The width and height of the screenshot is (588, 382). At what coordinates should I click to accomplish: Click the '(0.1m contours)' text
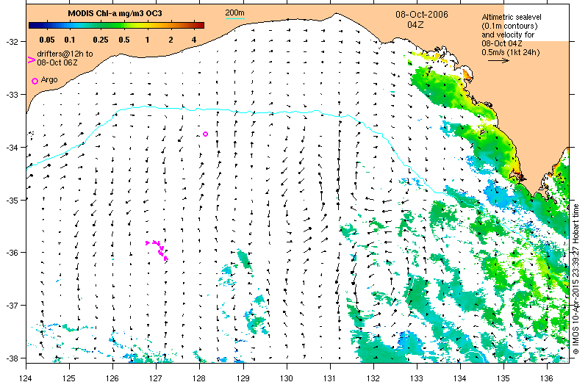click(x=509, y=26)
